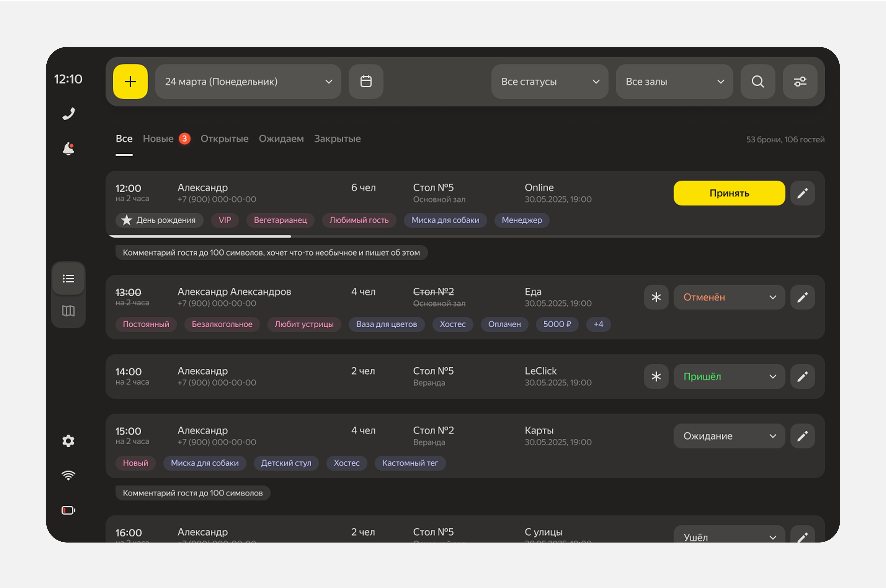Open settings gear in sidebar
The image size is (886, 588).
(68, 440)
